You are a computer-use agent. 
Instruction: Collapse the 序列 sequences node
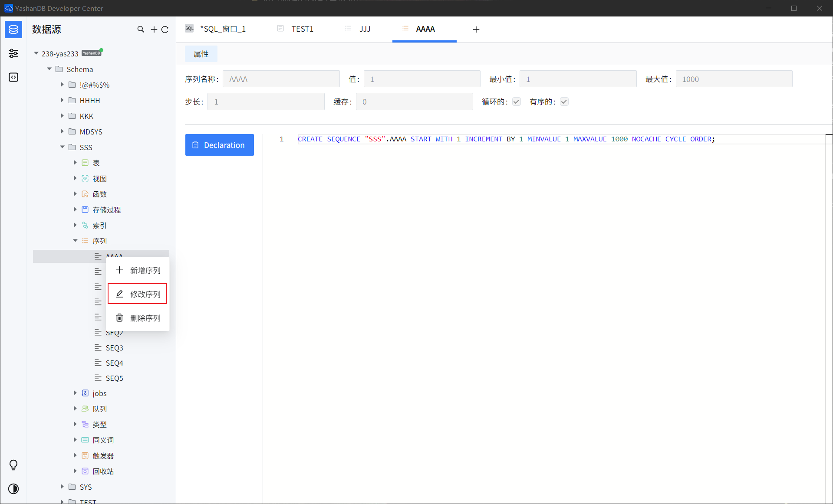pos(75,241)
